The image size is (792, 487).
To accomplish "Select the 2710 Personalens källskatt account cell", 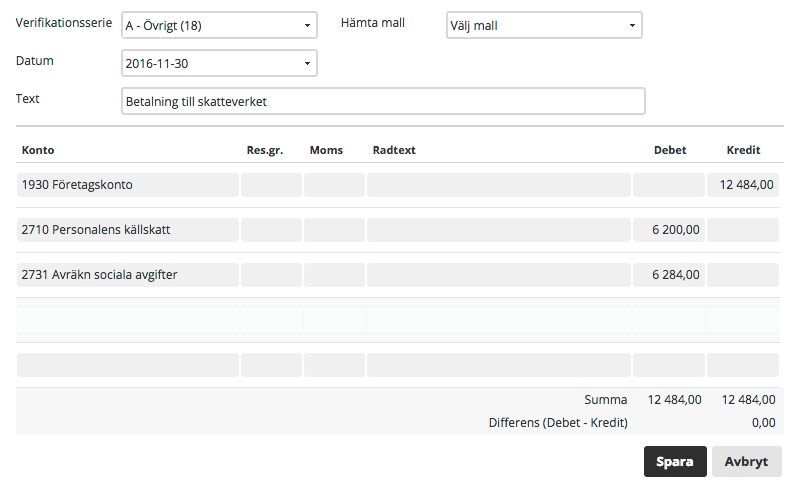I will click(x=128, y=230).
